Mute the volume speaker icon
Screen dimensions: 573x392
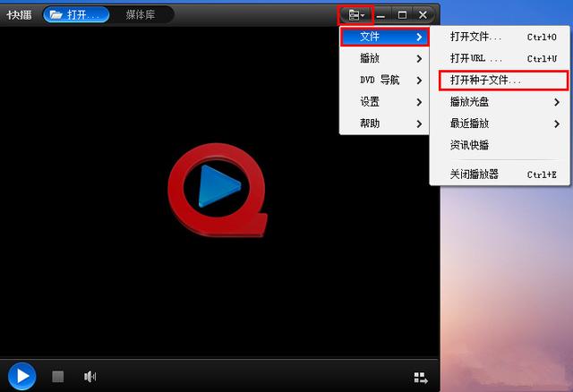(90, 376)
